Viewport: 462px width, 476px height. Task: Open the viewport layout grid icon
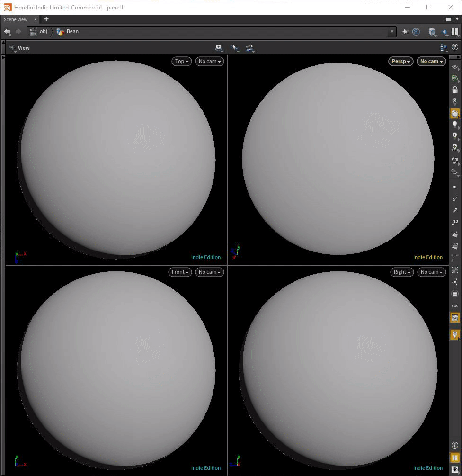pyautogui.click(x=455, y=32)
